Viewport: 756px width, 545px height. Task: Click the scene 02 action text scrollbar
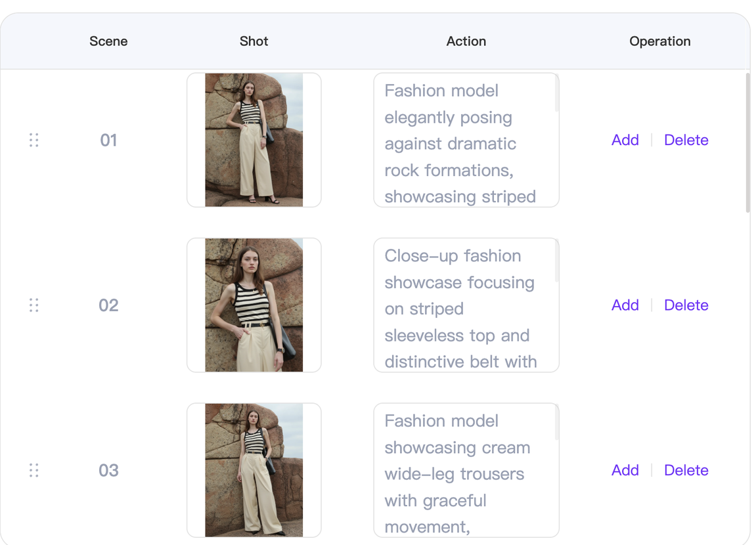pyautogui.click(x=556, y=261)
